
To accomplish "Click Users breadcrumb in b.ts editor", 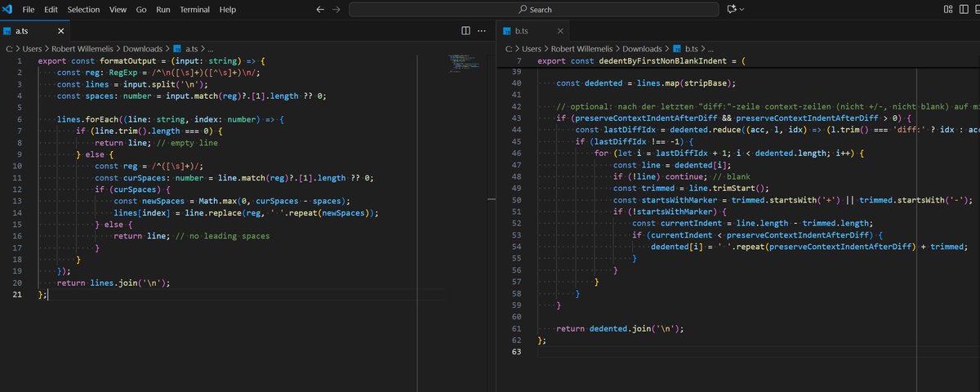I will (532, 49).
